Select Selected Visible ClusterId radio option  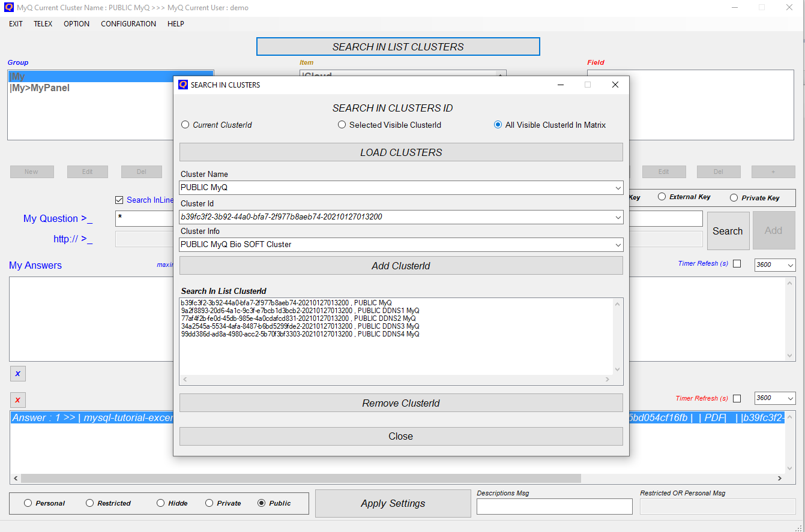tap(342, 125)
